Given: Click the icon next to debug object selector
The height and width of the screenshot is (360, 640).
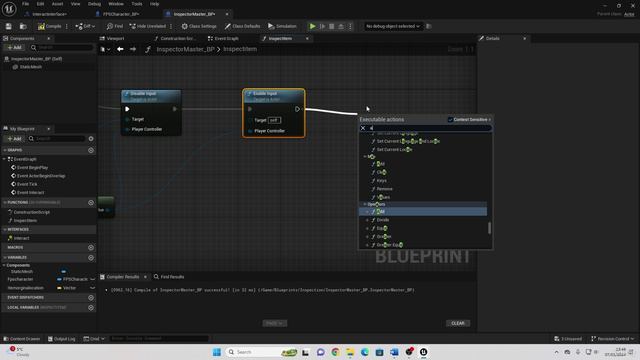Looking at the screenshot, I should [429, 26].
